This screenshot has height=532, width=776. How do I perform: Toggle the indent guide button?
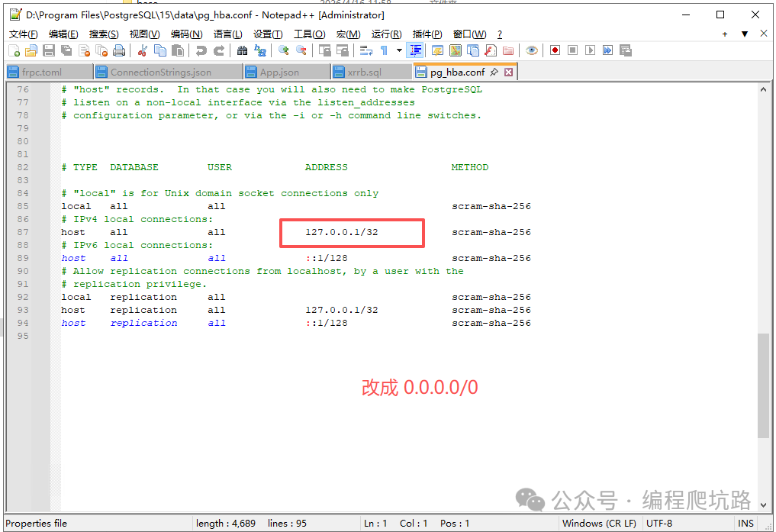tap(416, 50)
